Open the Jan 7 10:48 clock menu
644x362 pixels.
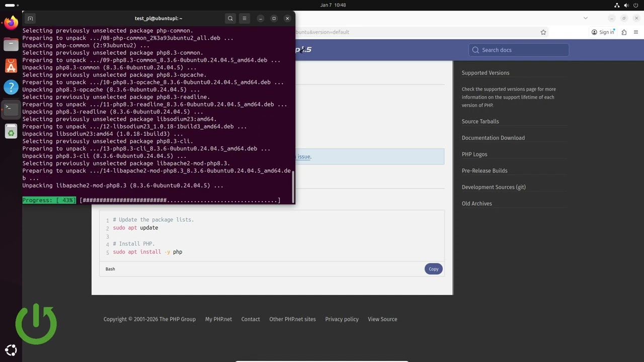(x=333, y=5)
